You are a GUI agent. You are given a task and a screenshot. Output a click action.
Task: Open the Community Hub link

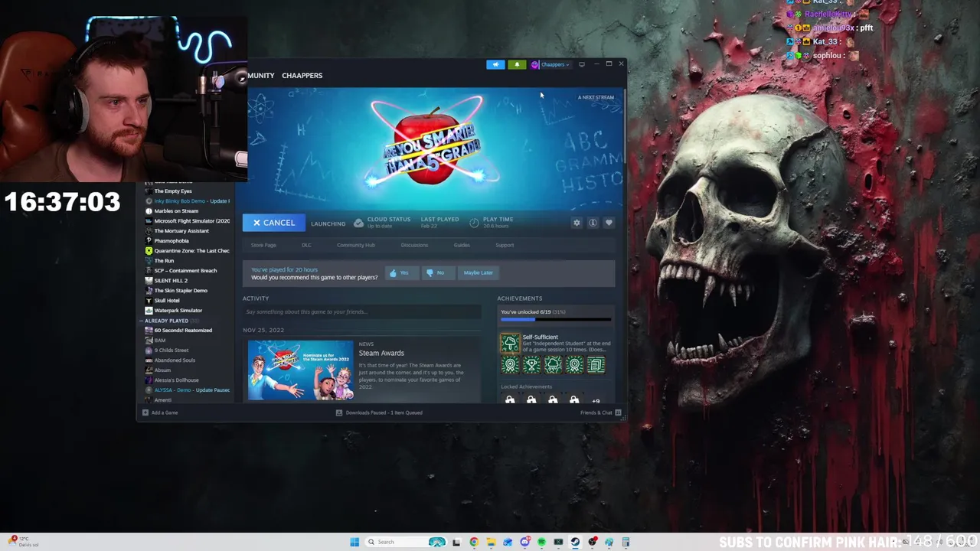point(356,245)
